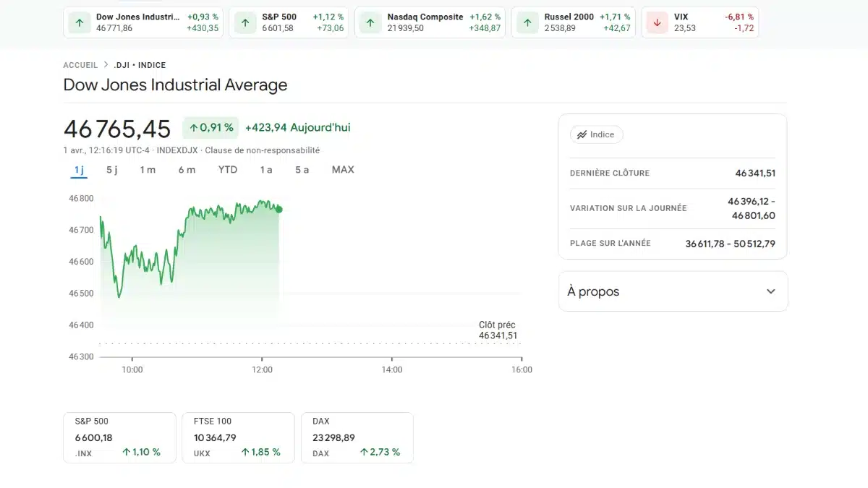
Task: Click the Russel 2000 up arrow icon
Action: (x=527, y=22)
